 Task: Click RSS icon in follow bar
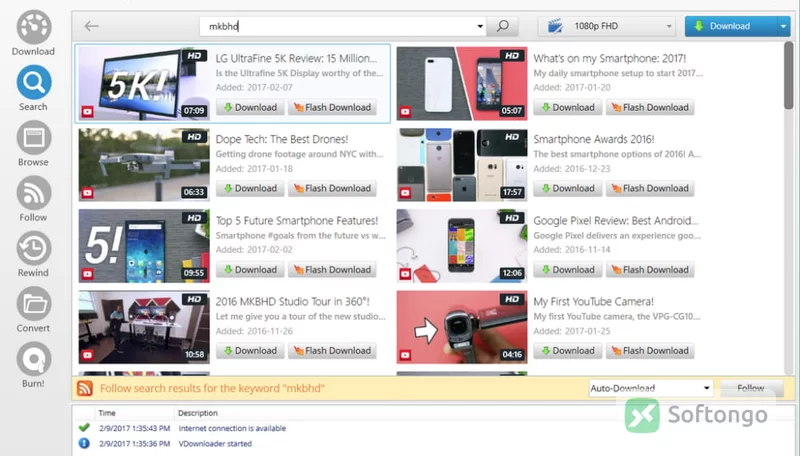click(85, 388)
